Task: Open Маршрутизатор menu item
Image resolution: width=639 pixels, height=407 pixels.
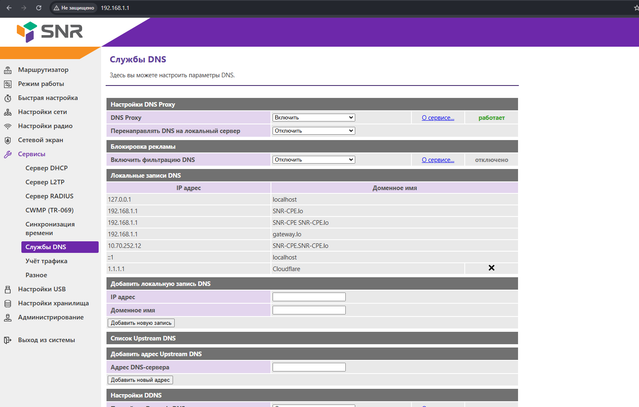Action: click(43, 70)
